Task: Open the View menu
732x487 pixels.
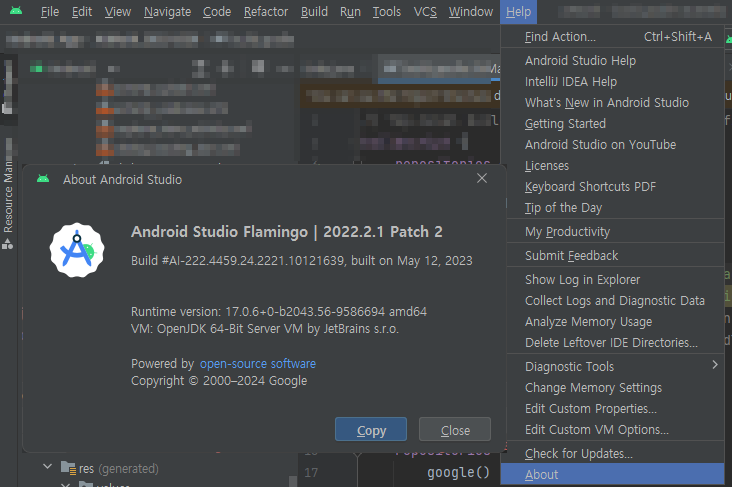Action: [x=118, y=12]
